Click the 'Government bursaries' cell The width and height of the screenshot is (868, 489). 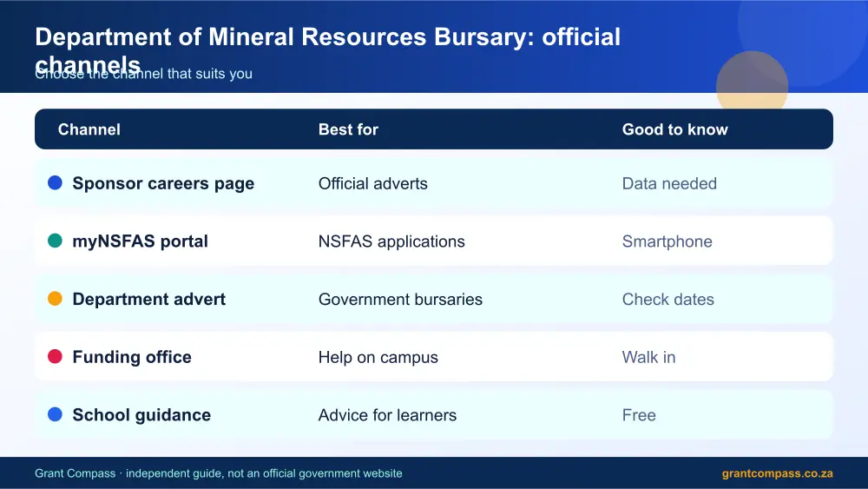click(x=400, y=299)
